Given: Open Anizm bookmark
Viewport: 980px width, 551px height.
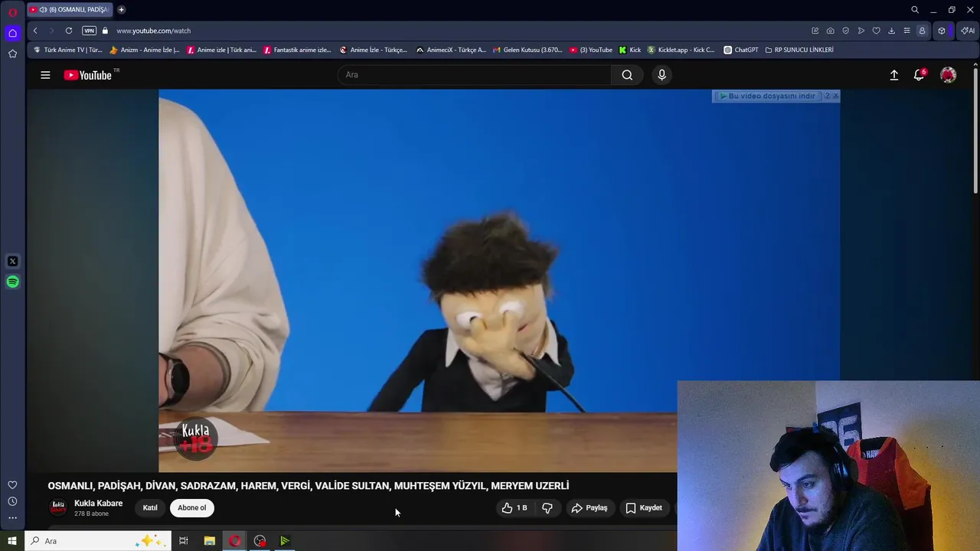Looking at the screenshot, I should pos(145,50).
